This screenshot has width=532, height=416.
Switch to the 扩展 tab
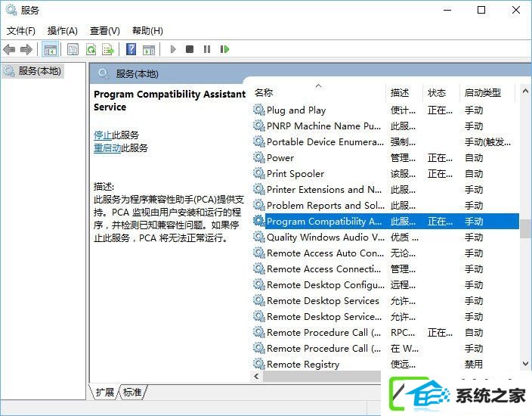pyautogui.click(x=104, y=393)
